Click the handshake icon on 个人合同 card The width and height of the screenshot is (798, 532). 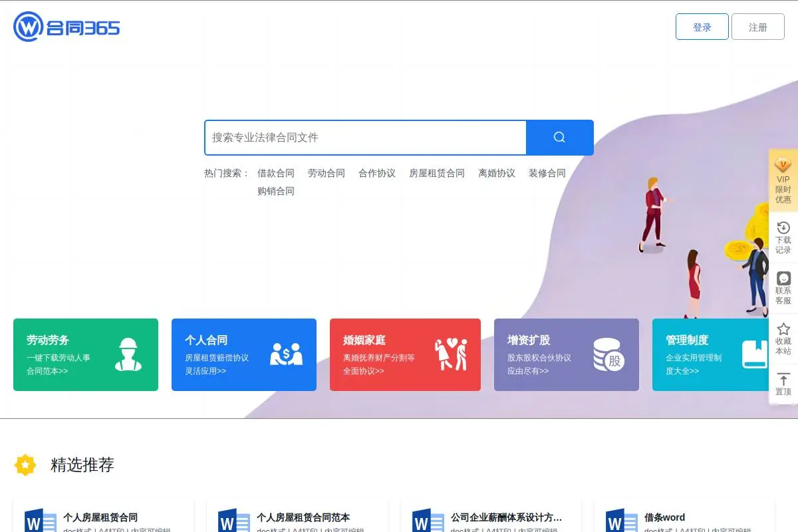286,354
